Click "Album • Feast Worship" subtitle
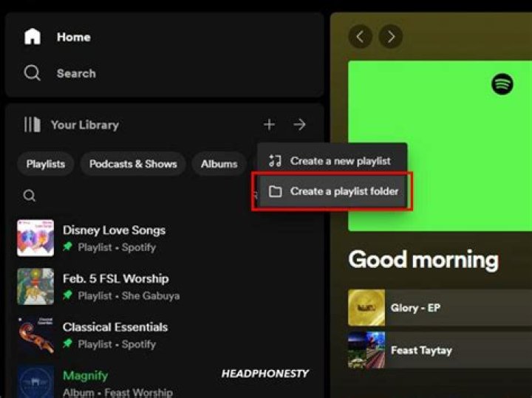Screen dimensions: 532x398 (x=117, y=392)
